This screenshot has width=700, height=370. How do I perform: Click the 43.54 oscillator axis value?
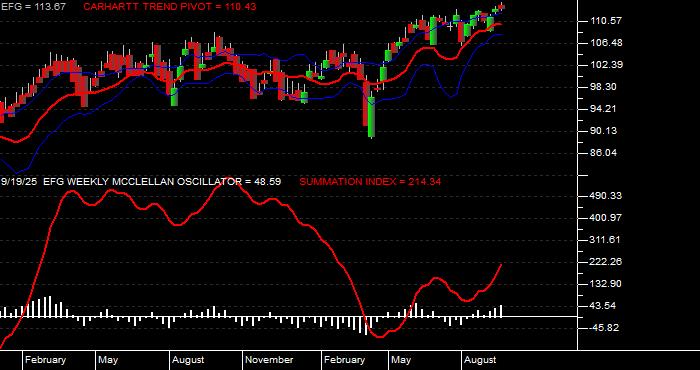click(x=603, y=306)
